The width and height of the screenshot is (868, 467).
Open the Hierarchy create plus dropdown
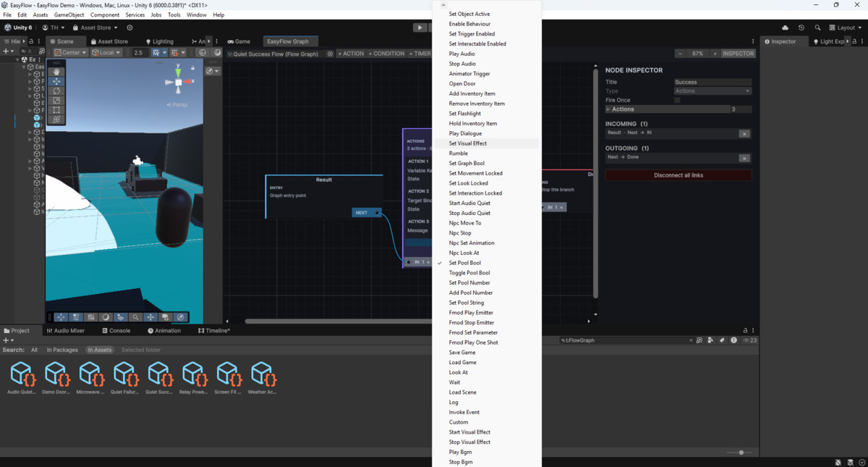(9, 51)
